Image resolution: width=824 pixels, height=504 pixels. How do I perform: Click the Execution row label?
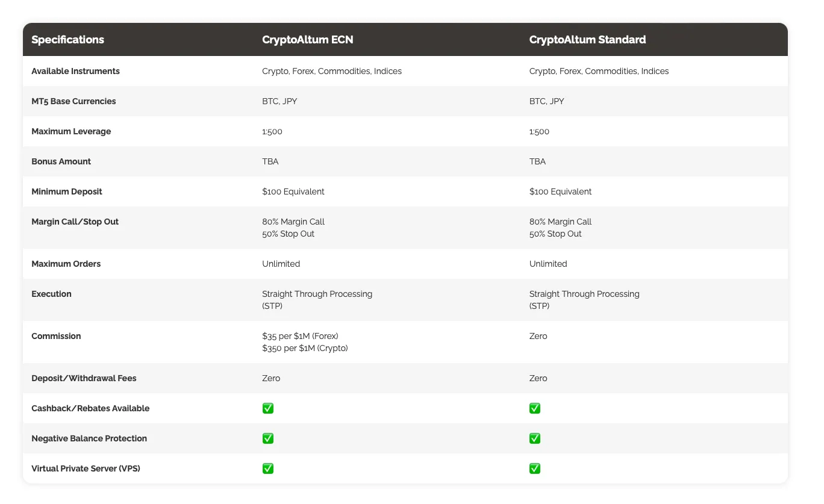(x=51, y=294)
